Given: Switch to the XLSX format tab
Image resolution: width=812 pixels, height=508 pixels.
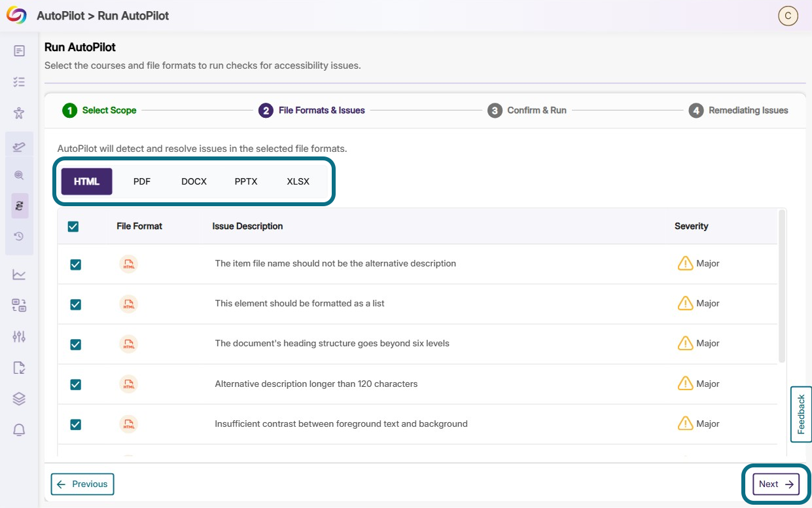Looking at the screenshot, I should pos(298,181).
